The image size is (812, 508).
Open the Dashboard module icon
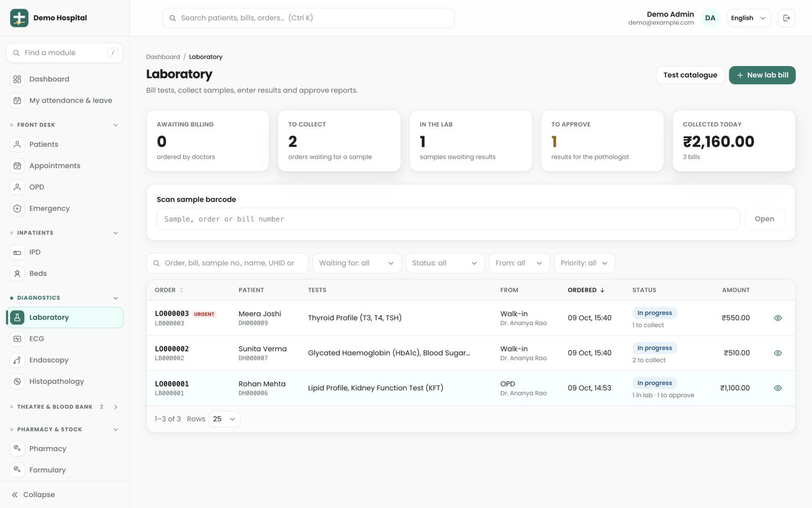[x=17, y=79]
